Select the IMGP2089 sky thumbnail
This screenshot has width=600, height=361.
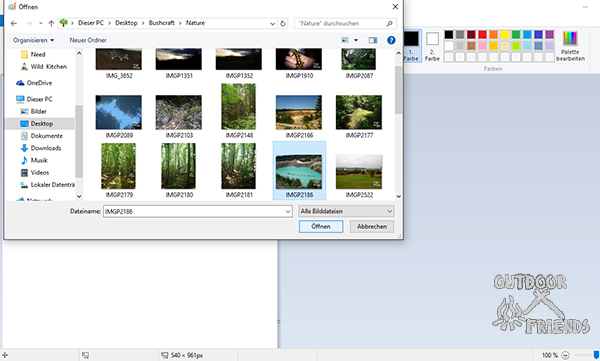click(119, 112)
